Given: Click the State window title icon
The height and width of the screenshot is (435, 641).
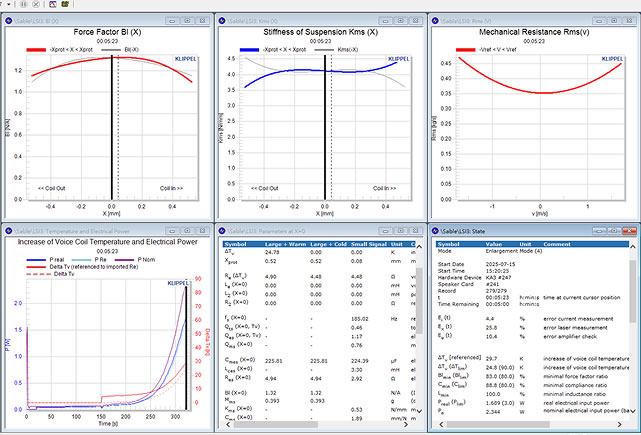Looking at the screenshot, I should [436, 229].
